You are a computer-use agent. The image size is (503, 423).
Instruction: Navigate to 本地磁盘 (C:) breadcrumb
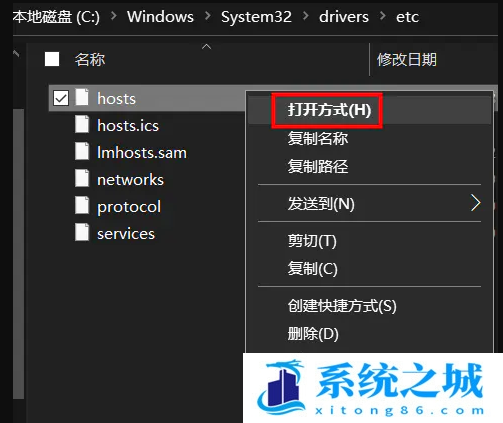(x=56, y=17)
